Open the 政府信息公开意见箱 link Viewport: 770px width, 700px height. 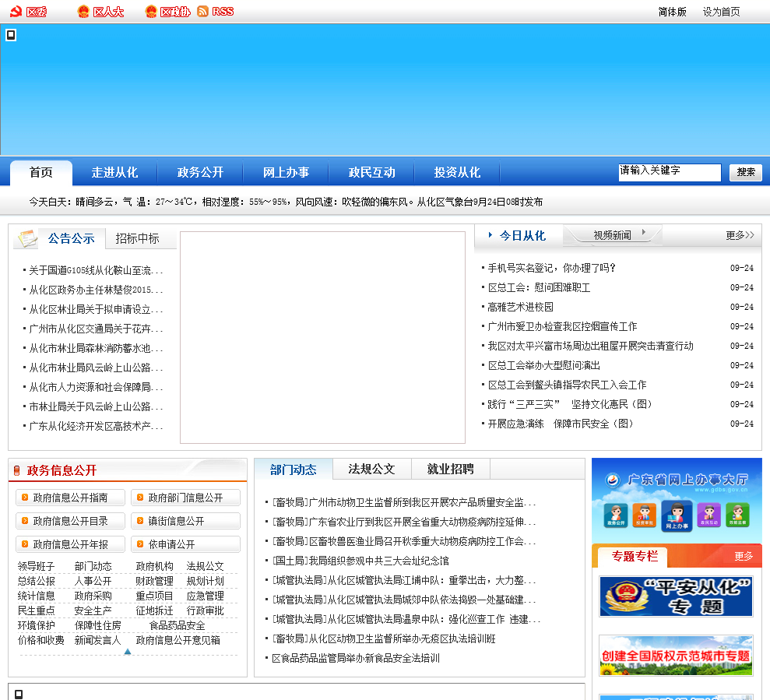178,640
